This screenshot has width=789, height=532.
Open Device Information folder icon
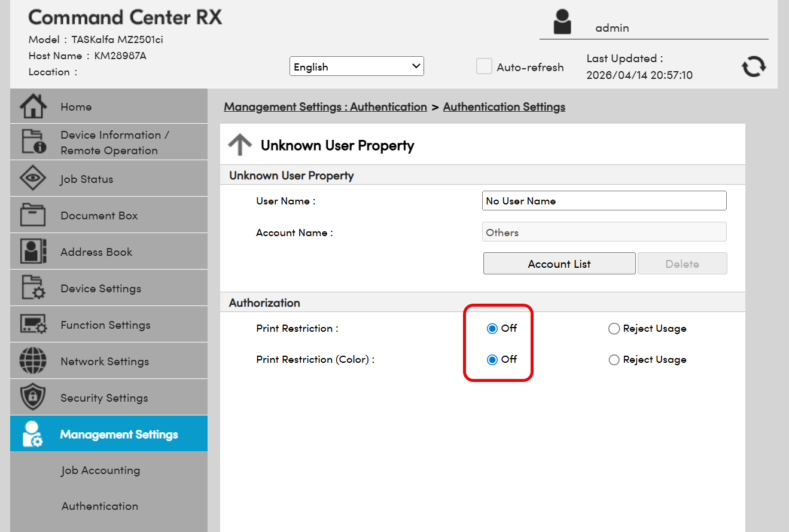[x=33, y=142]
